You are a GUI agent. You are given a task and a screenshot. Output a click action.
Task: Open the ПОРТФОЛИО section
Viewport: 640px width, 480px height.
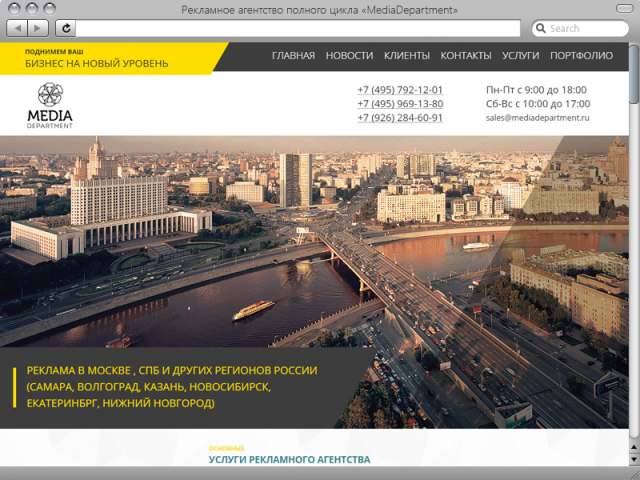pyautogui.click(x=581, y=56)
